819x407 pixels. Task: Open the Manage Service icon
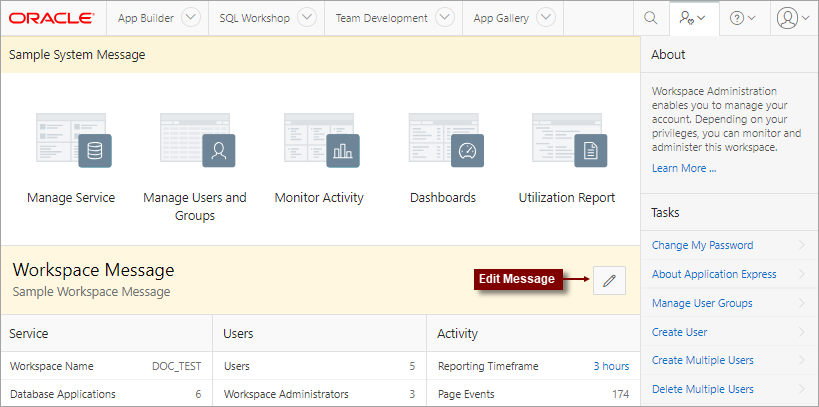[74, 140]
